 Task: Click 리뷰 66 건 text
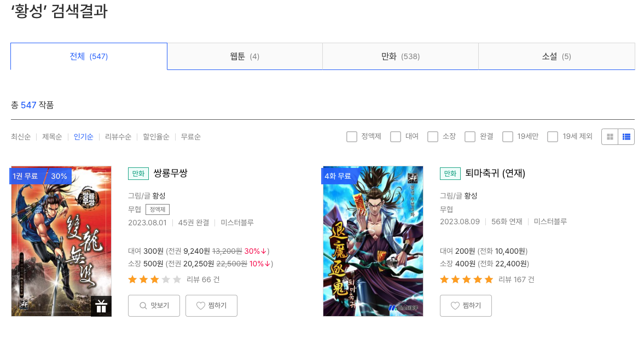click(x=203, y=279)
